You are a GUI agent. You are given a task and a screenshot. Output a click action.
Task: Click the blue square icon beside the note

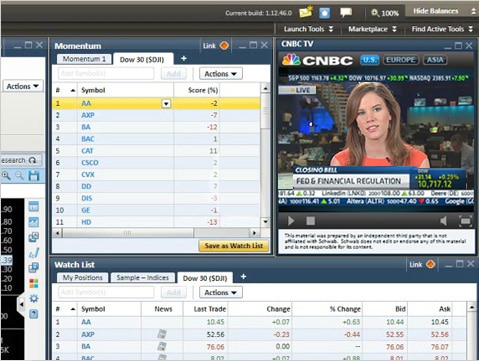point(324,13)
